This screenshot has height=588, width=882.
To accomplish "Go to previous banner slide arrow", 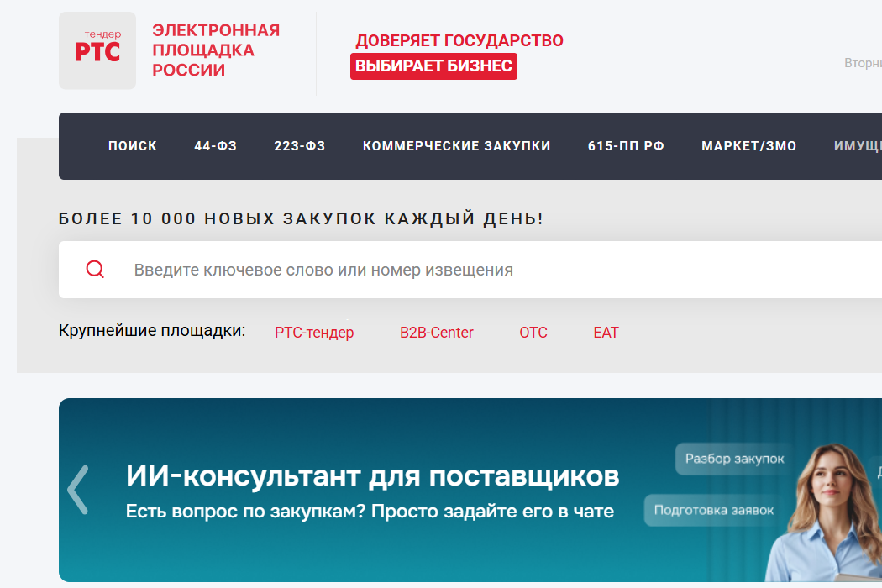I will click(78, 490).
